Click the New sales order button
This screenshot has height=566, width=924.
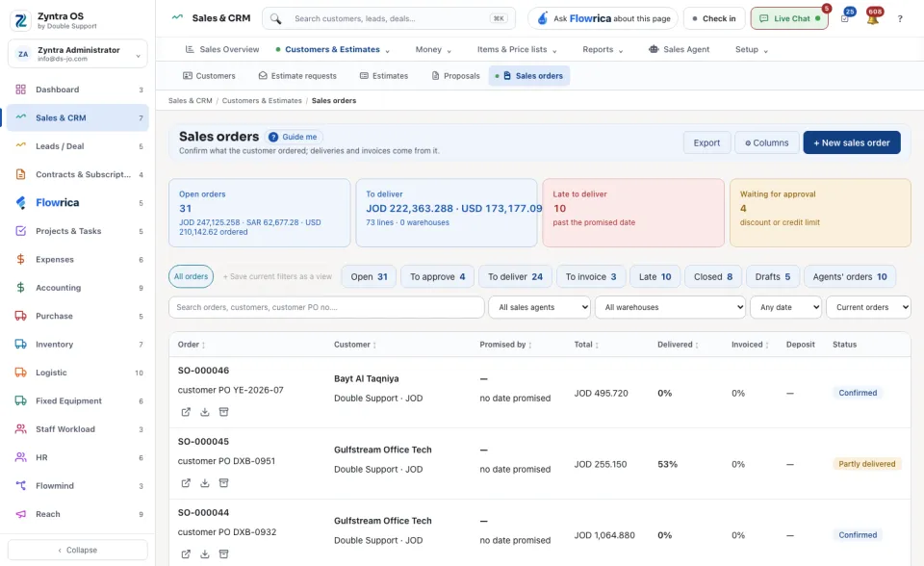[x=852, y=142]
